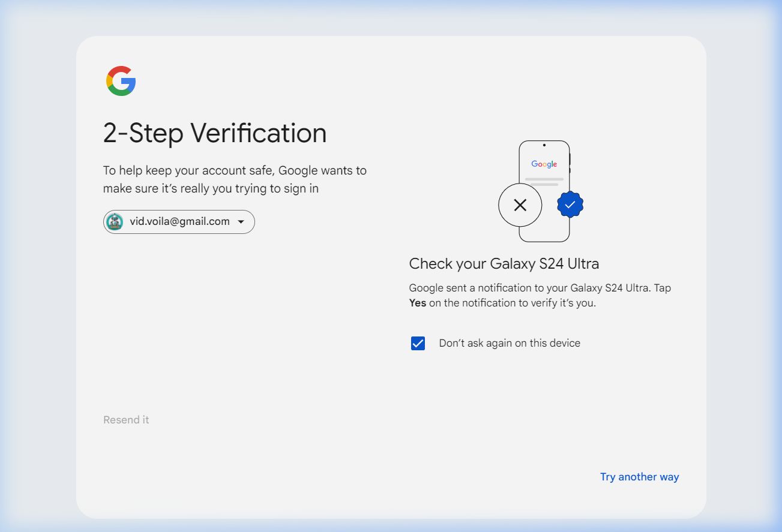
Task: Click the Google wordmark on the phone illustration
Action: tap(544, 164)
